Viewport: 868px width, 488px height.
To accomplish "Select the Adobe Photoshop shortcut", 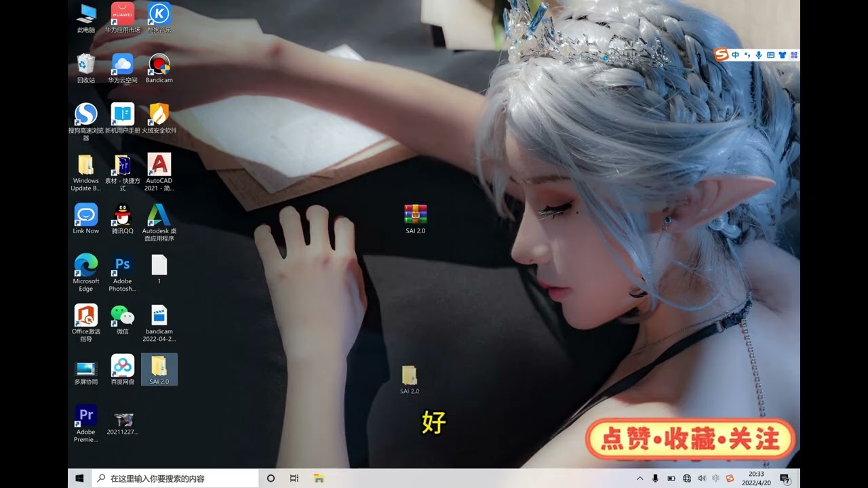I will (123, 272).
